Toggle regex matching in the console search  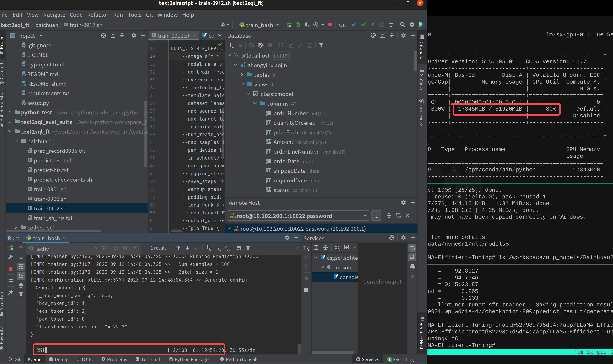click(135, 248)
